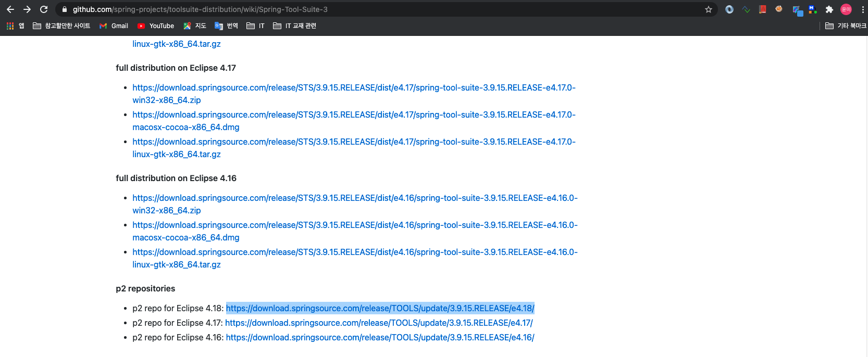Open the orange fox extension icon
Image resolution: width=868 pixels, height=357 pixels.
point(779,9)
